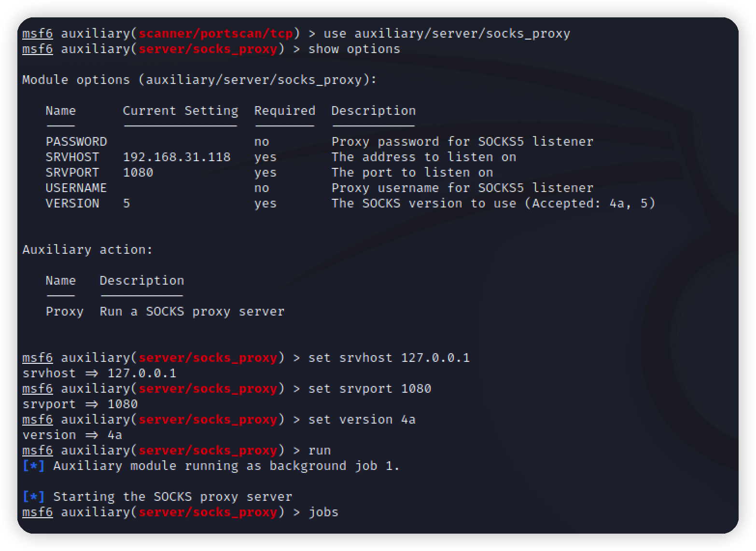Click the VERSION option name
The image size is (756, 551).
(72, 204)
